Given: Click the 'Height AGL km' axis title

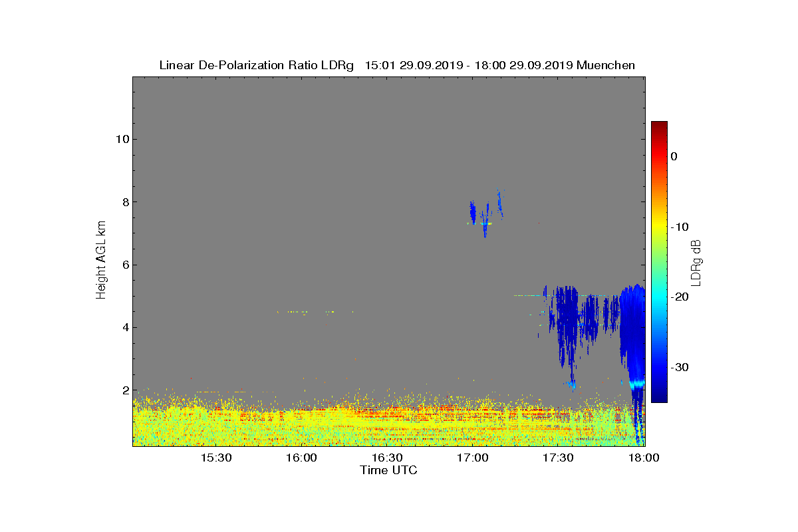Looking at the screenshot, I should pos(101,261).
